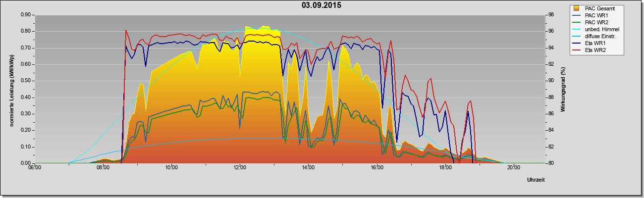Screen dimensions: 644x198
Task: Click the 14:00 time axis tick label
Action: click(308, 167)
